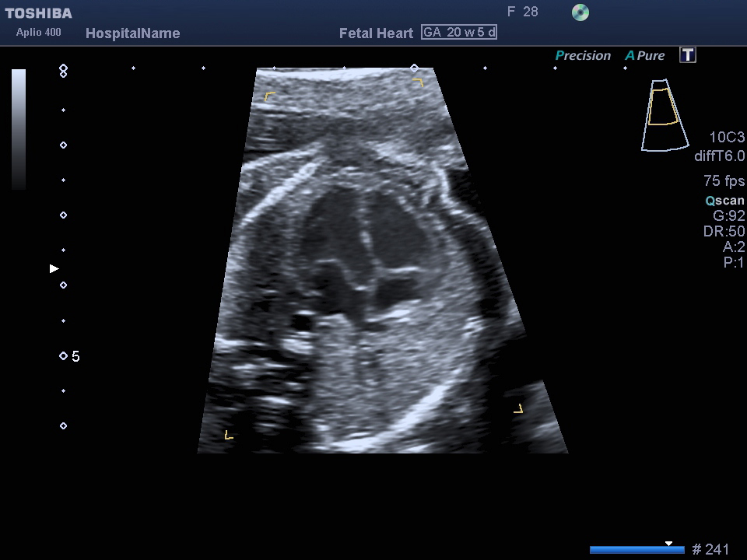Click the double diamond depth scale origin
This screenshot has height=560, width=747.
pos(63,71)
